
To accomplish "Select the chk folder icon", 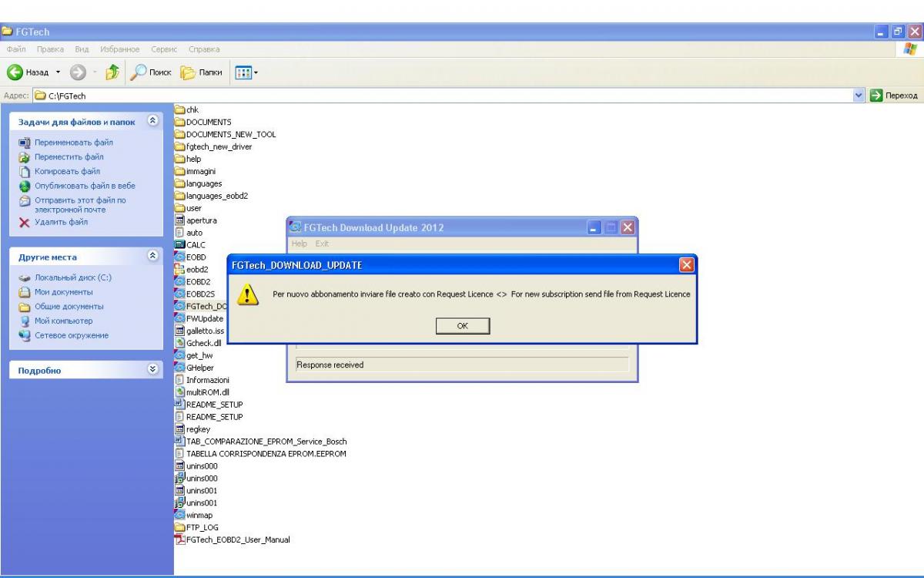I will coord(181,109).
